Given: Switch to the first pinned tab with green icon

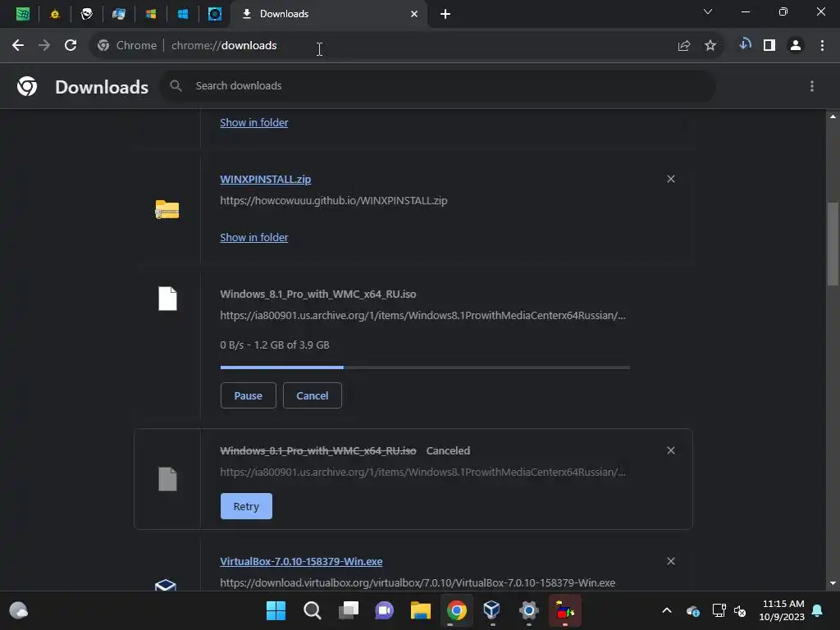Looking at the screenshot, I should coord(22,14).
